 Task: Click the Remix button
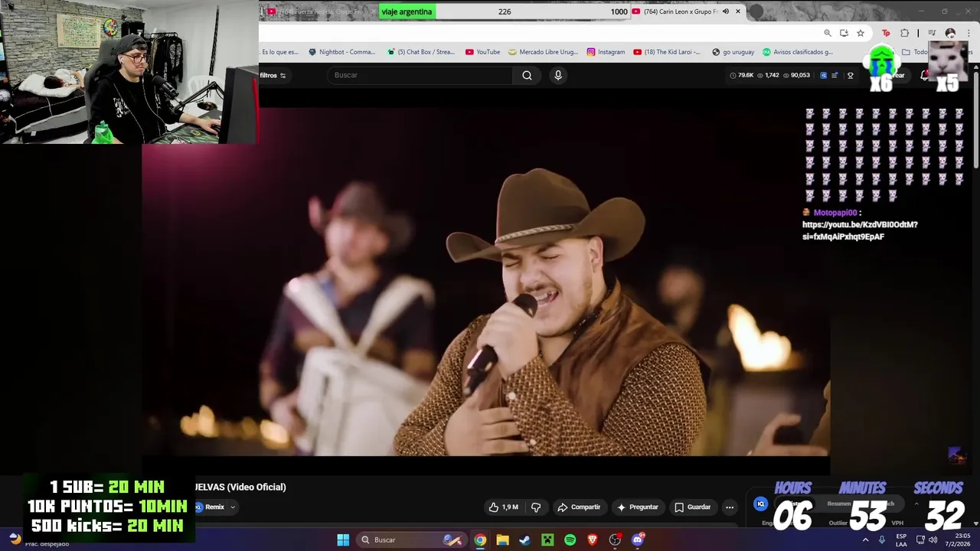(210, 507)
